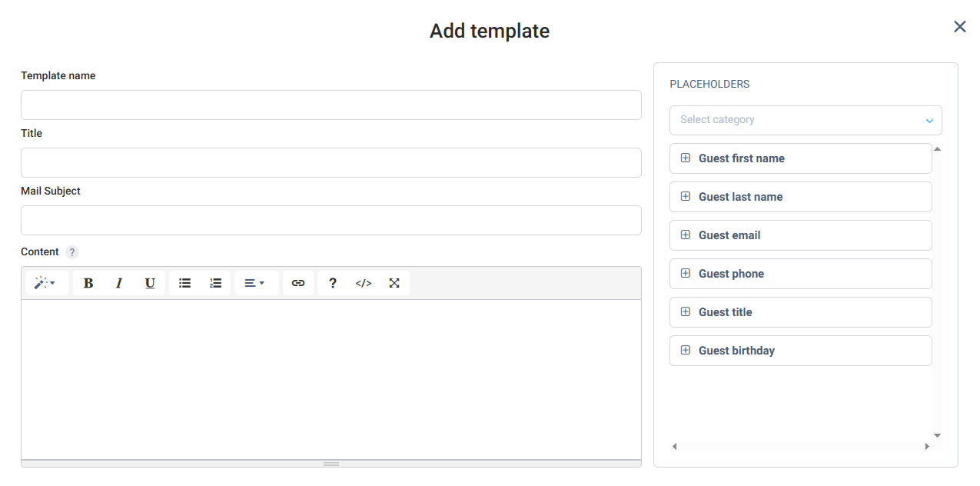980x486 pixels.
Task: Insert the Guest birthday placeholder
Action: pyautogui.click(x=801, y=351)
